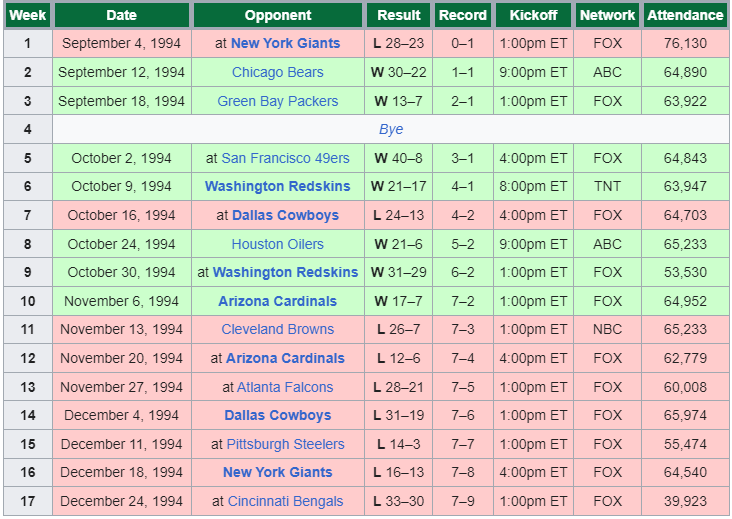Open the Cincinnati Bengals link

pos(285,501)
